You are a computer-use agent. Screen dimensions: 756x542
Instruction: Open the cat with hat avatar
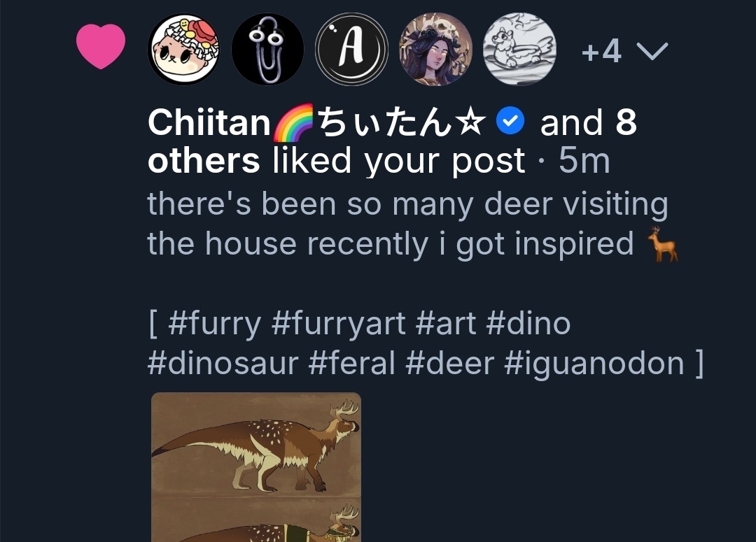[x=184, y=50]
